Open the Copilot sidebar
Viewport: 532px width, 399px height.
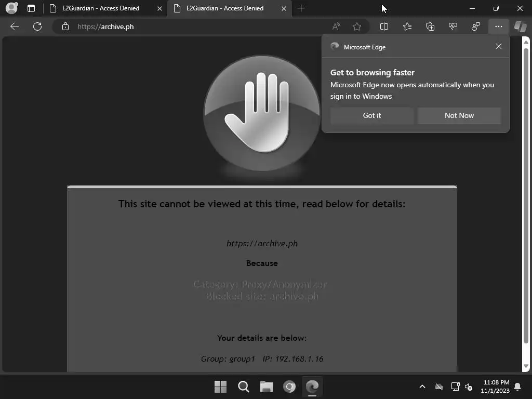coord(520,26)
